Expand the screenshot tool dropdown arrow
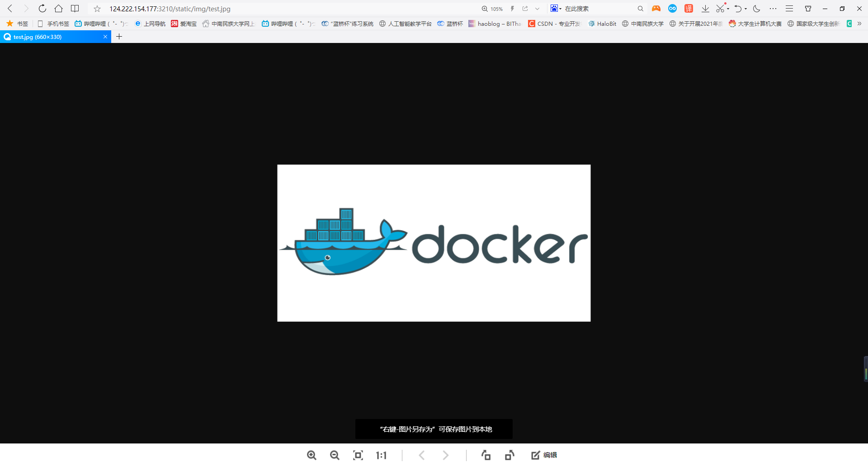Viewport: 868px width, 467px height. tap(728, 9)
